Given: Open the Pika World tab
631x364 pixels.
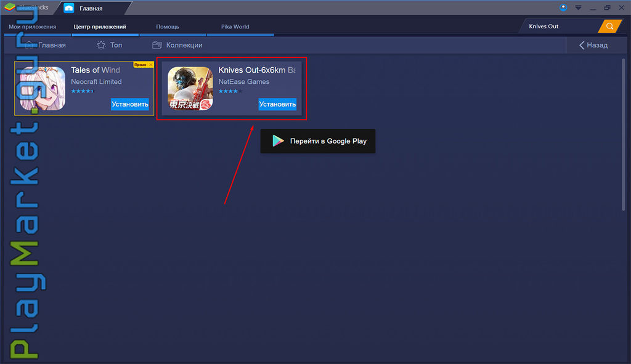Looking at the screenshot, I should point(235,26).
